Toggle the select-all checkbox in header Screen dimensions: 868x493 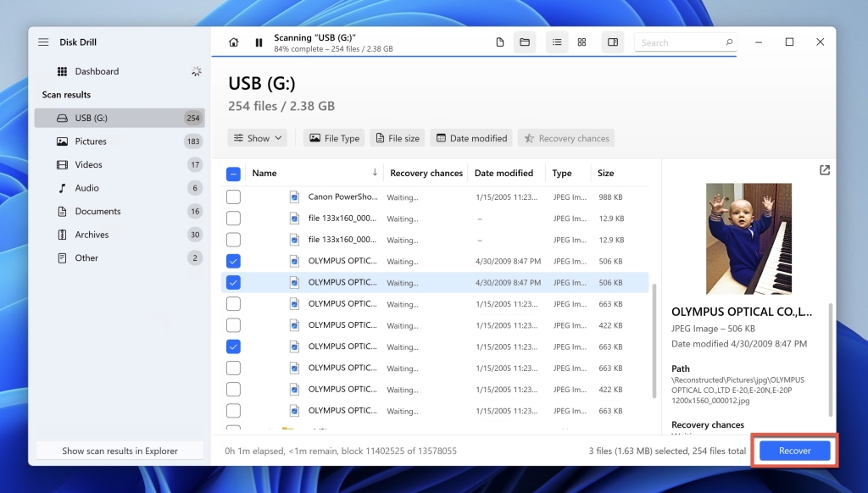point(232,173)
